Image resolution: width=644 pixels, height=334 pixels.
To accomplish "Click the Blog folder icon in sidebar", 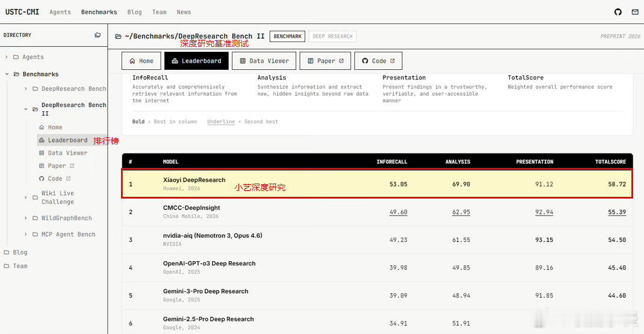I will click(x=6, y=252).
